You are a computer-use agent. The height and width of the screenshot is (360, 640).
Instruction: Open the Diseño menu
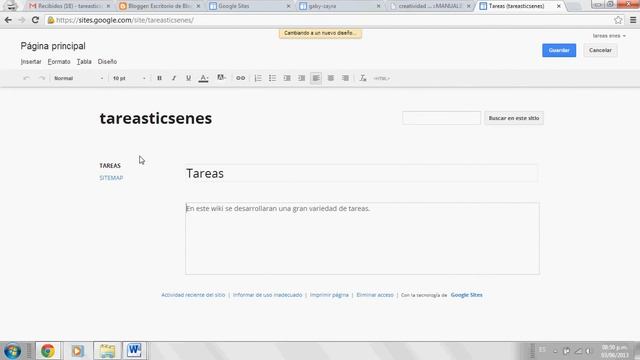107,62
